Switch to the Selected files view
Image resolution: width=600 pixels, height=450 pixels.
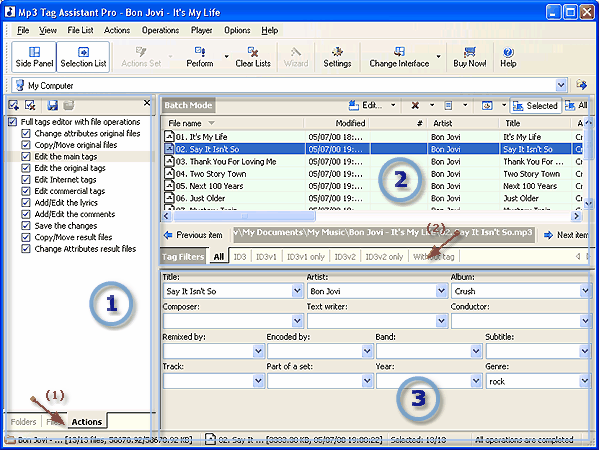[536, 106]
